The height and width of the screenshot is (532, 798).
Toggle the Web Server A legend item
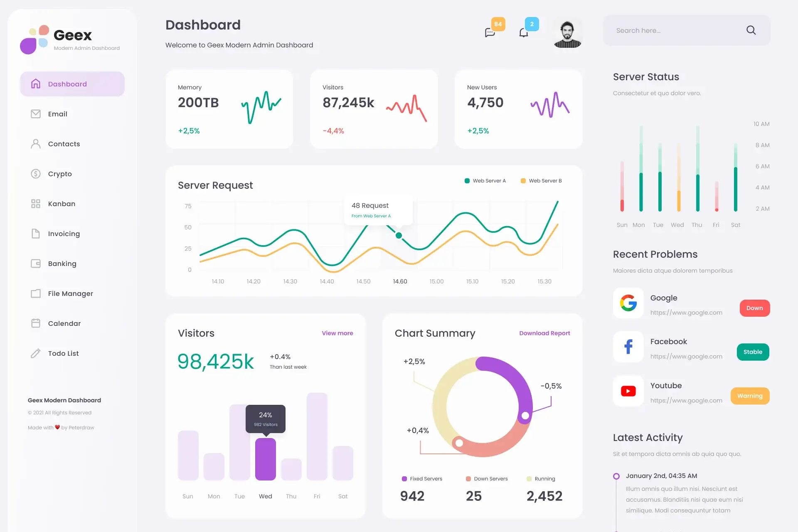coord(485,181)
